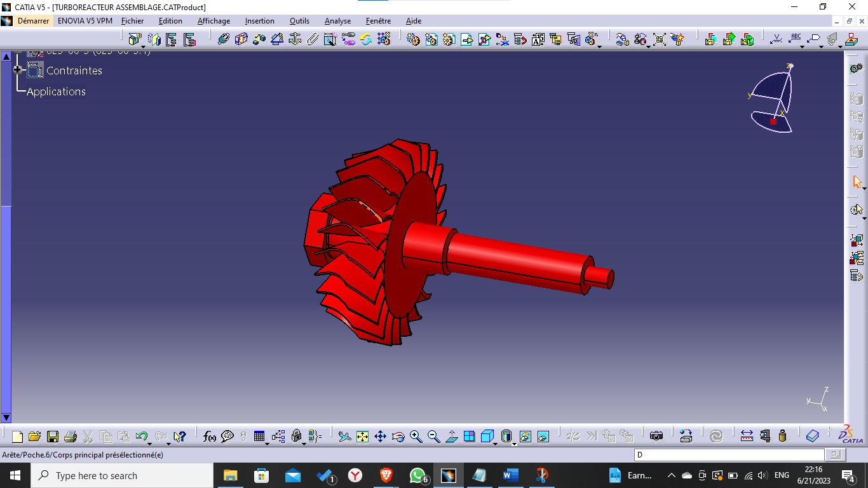Open the Analyse menu

click(x=338, y=21)
